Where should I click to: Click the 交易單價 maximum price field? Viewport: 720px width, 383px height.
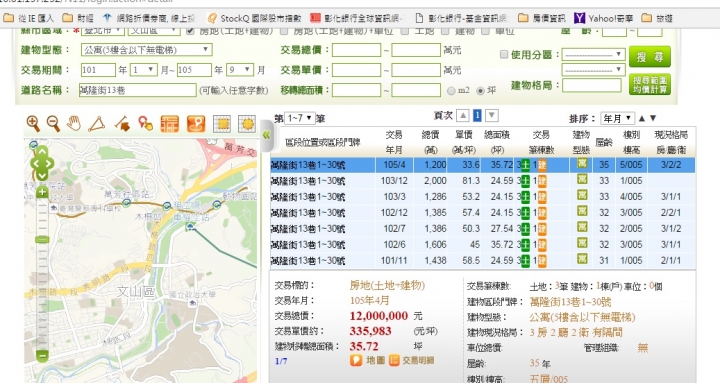pos(416,70)
